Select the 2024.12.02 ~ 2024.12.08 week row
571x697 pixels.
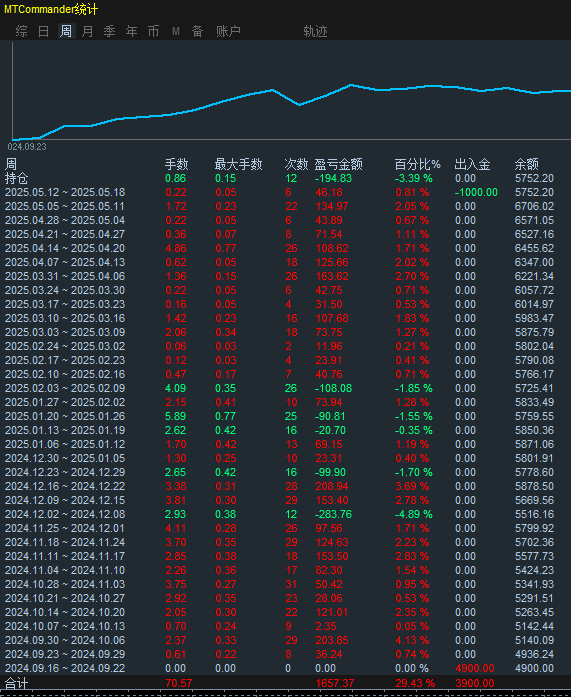coord(285,514)
